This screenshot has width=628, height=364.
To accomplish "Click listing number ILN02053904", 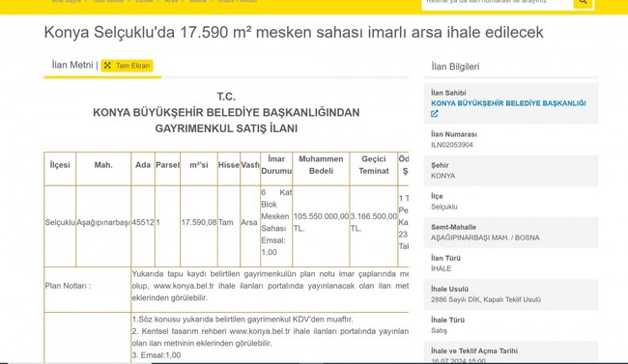I will point(452,145).
